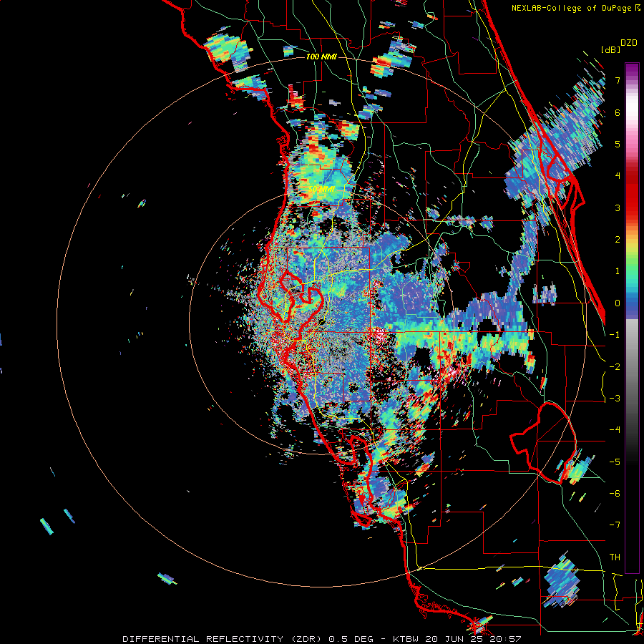This screenshot has height=644, width=644.
Task: Click the color scale value 7
Action: [618, 80]
